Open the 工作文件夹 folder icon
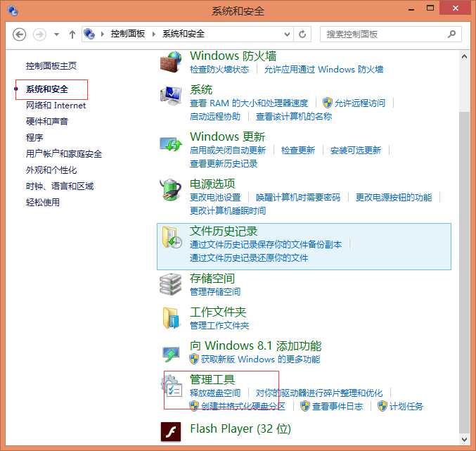The width and height of the screenshot is (476, 451). (171, 318)
